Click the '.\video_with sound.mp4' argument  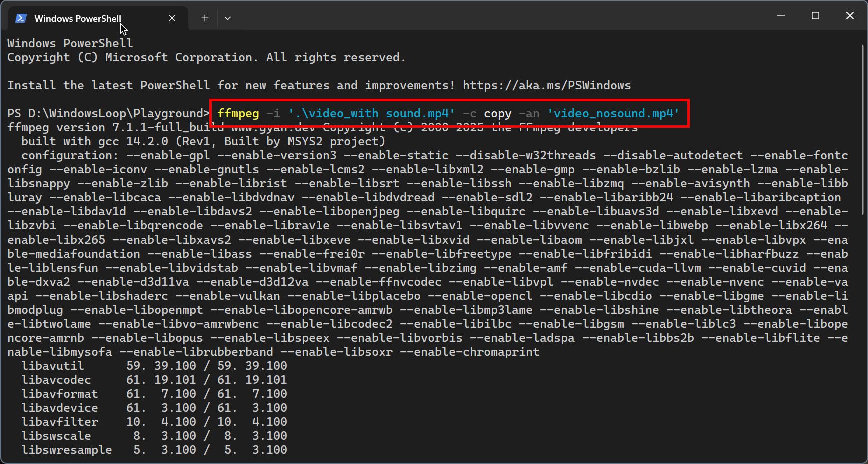point(371,113)
